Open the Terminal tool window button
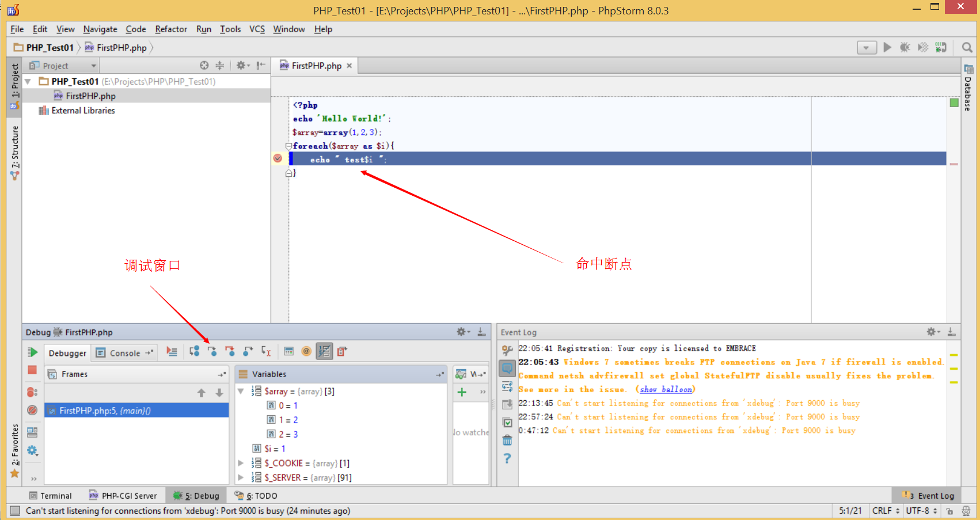 pos(51,496)
